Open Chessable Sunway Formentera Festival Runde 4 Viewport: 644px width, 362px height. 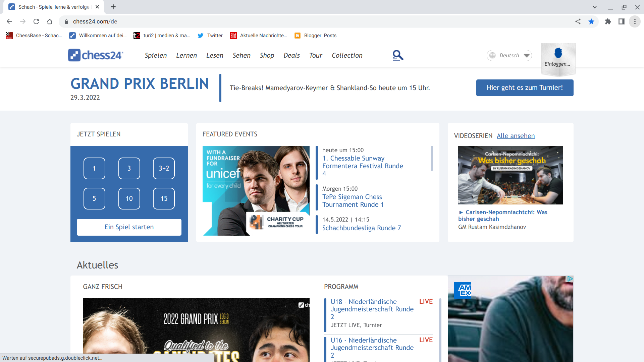(363, 166)
